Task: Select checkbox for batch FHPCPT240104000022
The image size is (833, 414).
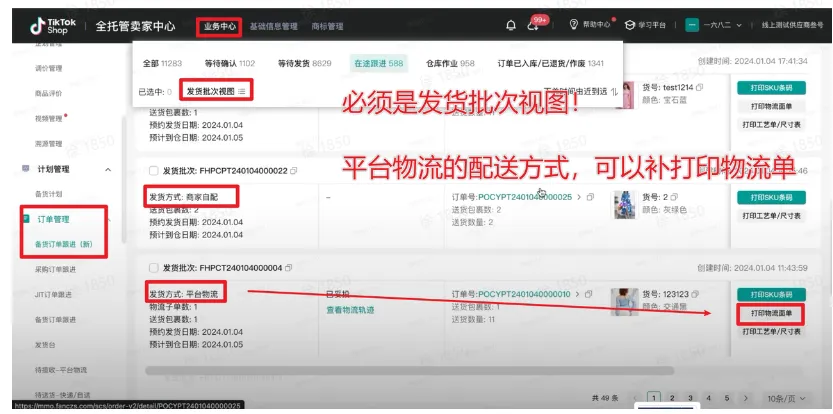Action: click(x=154, y=171)
